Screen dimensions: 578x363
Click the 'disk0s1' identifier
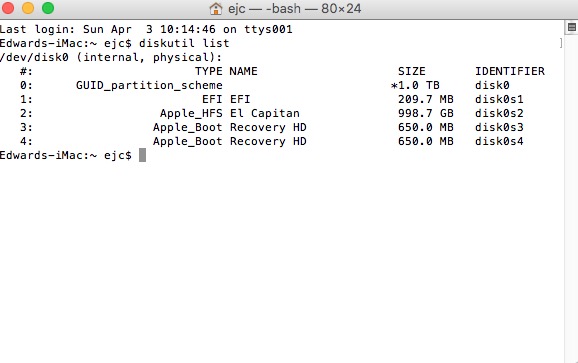tap(499, 99)
